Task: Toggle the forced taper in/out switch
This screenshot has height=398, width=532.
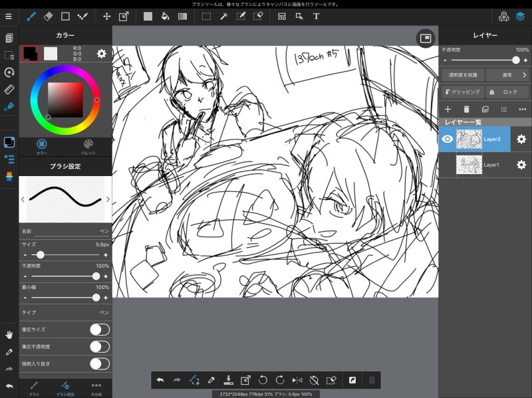Action: point(100,363)
